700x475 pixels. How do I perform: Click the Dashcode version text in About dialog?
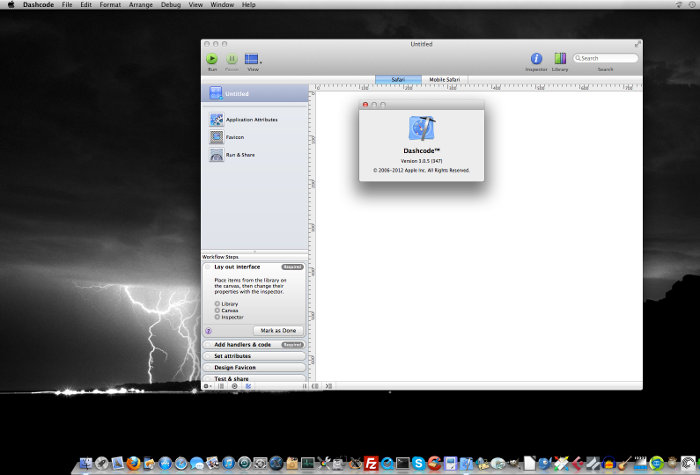[421, 161]
